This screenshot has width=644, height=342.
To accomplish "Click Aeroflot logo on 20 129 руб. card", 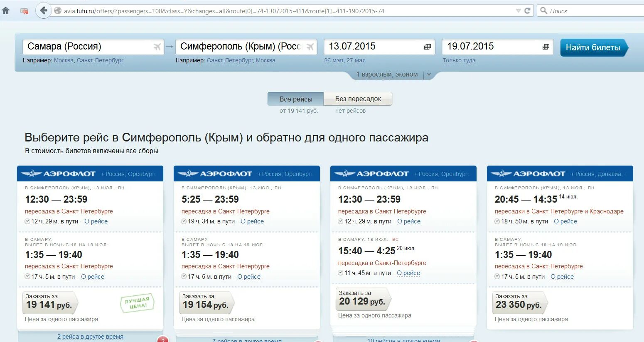I will pyautogui.click(x=371, y=173).
